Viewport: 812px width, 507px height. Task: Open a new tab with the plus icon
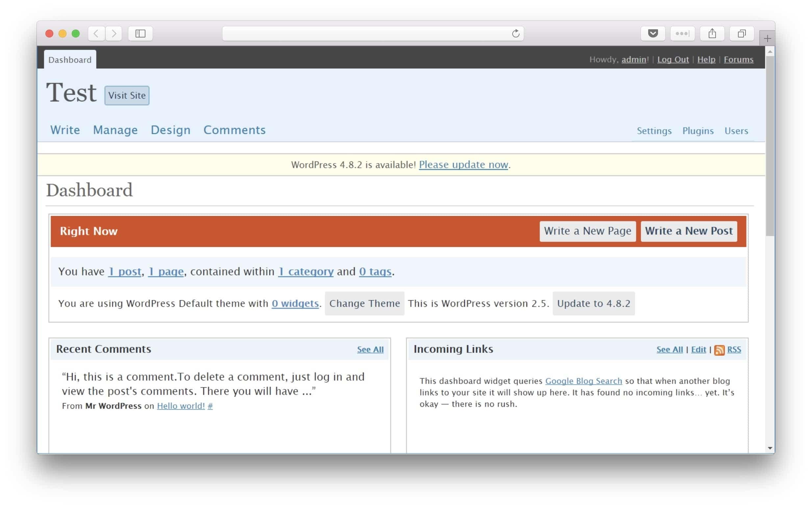pos(767,39)
